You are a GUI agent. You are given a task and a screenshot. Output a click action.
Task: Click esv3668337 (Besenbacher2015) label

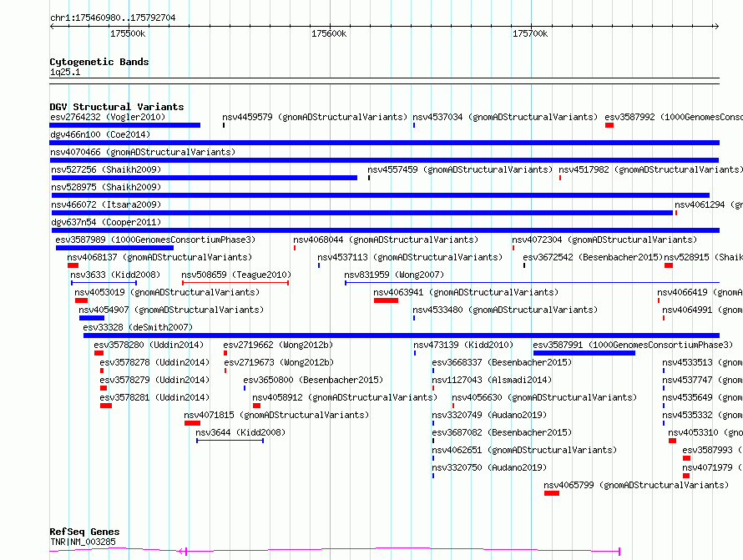tap(502, 362)
